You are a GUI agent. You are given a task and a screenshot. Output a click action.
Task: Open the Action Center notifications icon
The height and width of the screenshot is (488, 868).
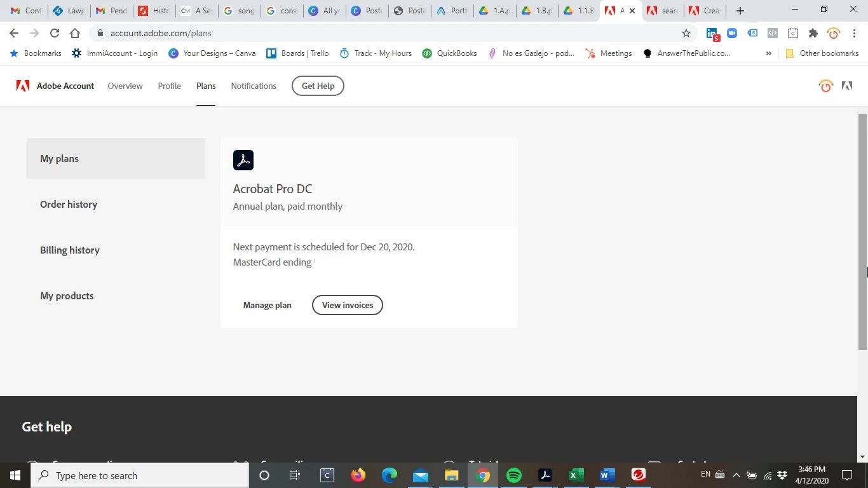point(846,475)
